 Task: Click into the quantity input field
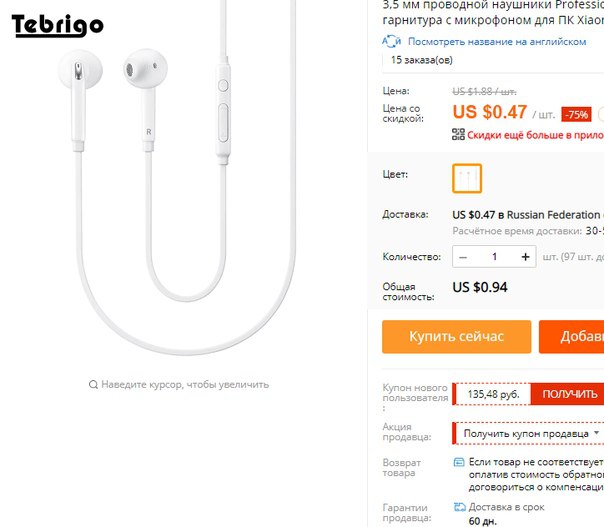click(x=494, y=257)
